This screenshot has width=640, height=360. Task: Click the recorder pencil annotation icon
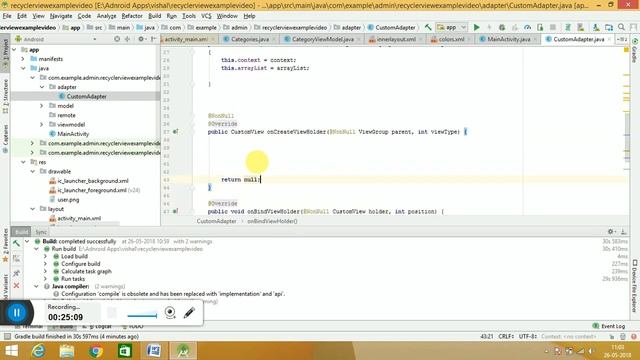[189, 313]
